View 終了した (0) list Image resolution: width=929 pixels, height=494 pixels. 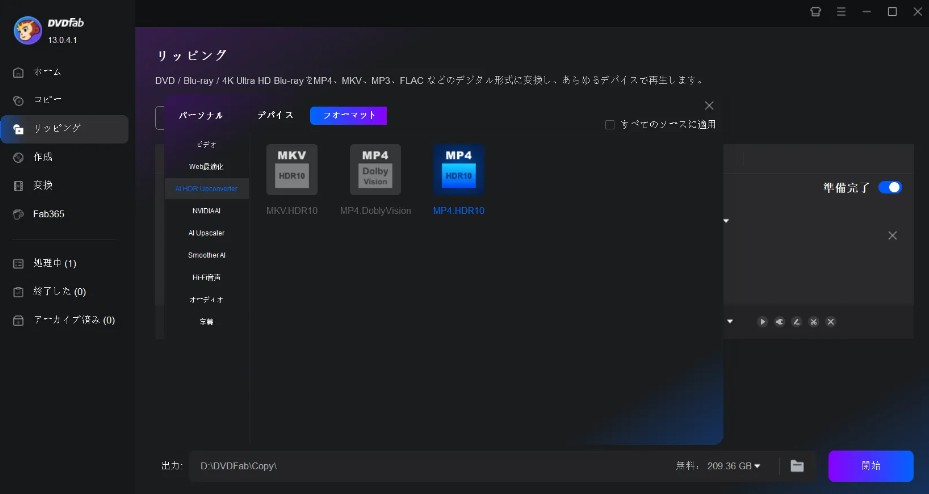point(65,291)
